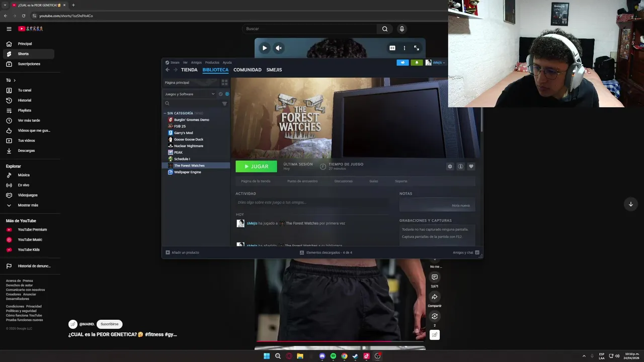Toggle ready-to-play filter icon in library
The width and height of the screenshot is (644, 362).
[x=227, y=94]
